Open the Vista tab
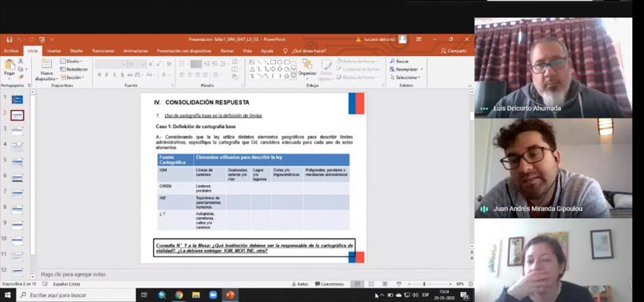Image resolution: width=644 pixels, height=302 pixels. point(247,51)
